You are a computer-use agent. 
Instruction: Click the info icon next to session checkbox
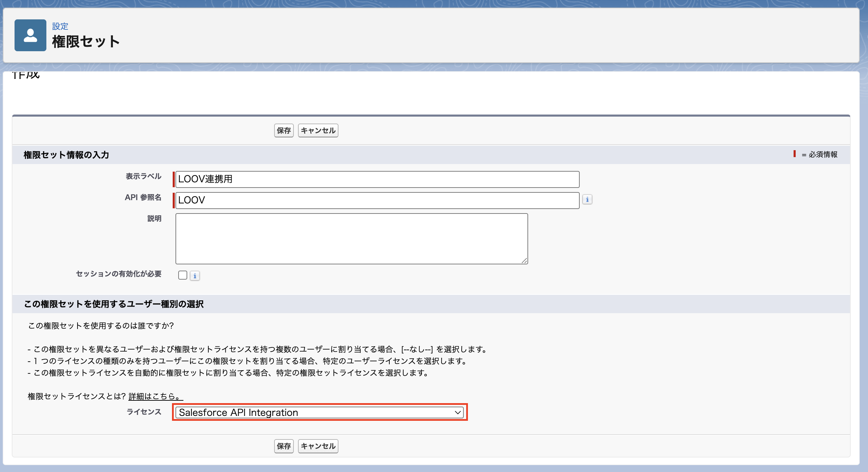pos(195,276)
